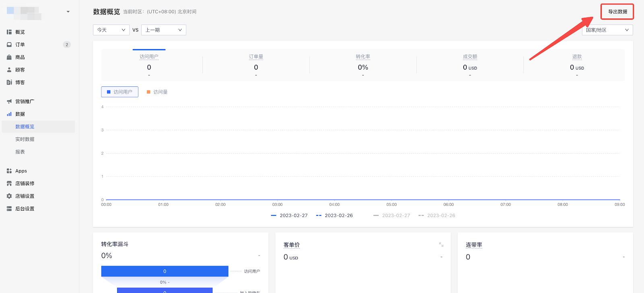This screenshot has width=644, height=293.
Task: Open the 上一期 comparison period dropdown
Action: 163,30
